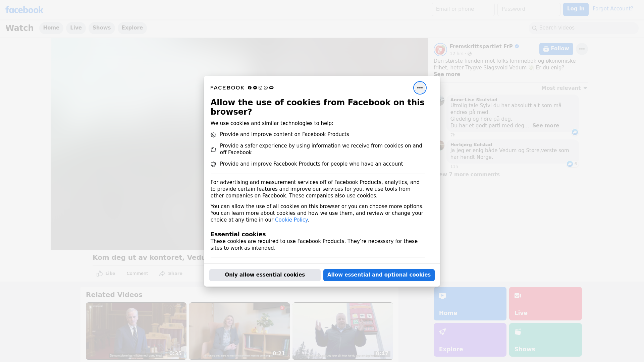The width and height of the screenshot is (644, 362).
Task: Expand Anne-Lise Skulstad's comment with See more
Action: tap(546, 126)
